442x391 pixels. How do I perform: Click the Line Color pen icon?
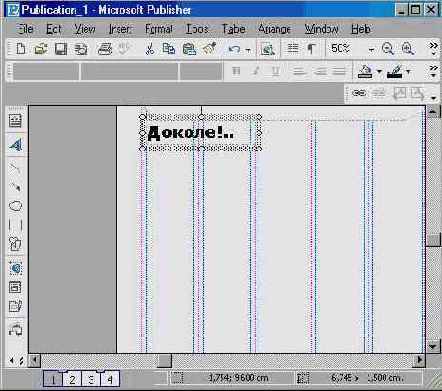point(394,71)
